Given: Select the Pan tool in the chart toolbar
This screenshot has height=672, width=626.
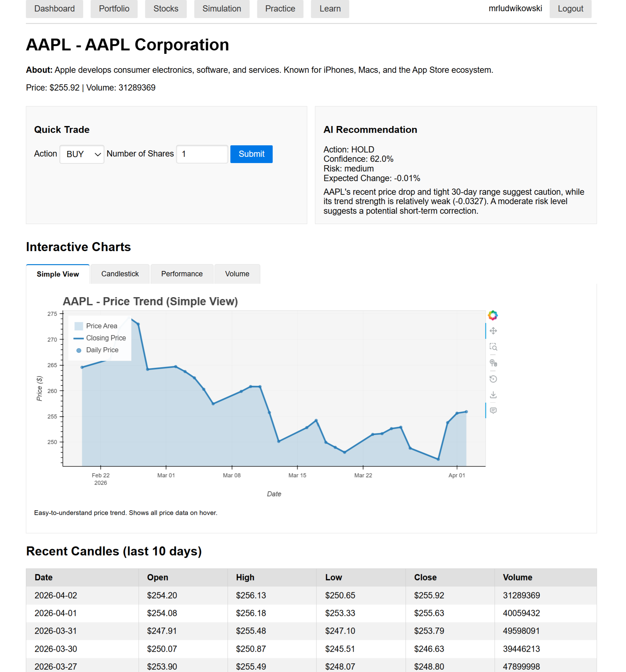Looking at the screenshot, I should coord(493,331).
